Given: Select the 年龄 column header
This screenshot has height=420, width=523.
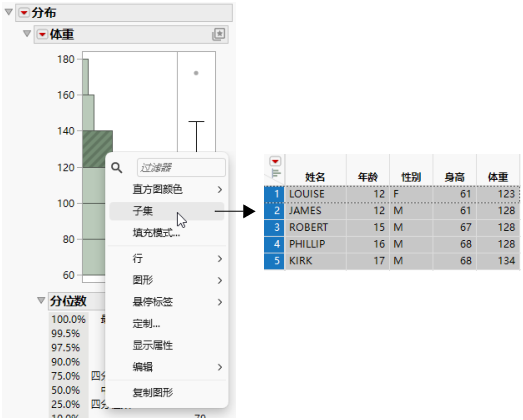Looking at the screenshot, I should click(x=368, y=177).
